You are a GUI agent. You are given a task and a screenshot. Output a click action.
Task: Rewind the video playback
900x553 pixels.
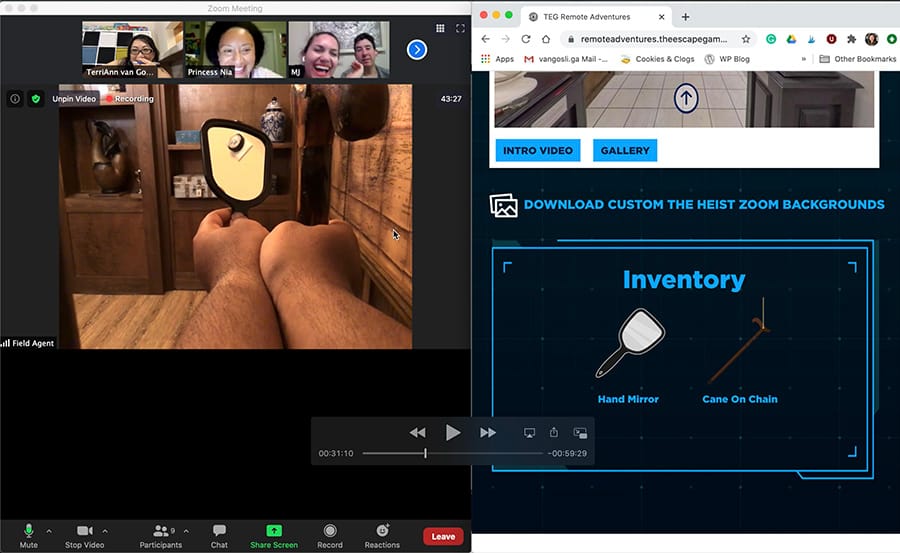point(418,432)
